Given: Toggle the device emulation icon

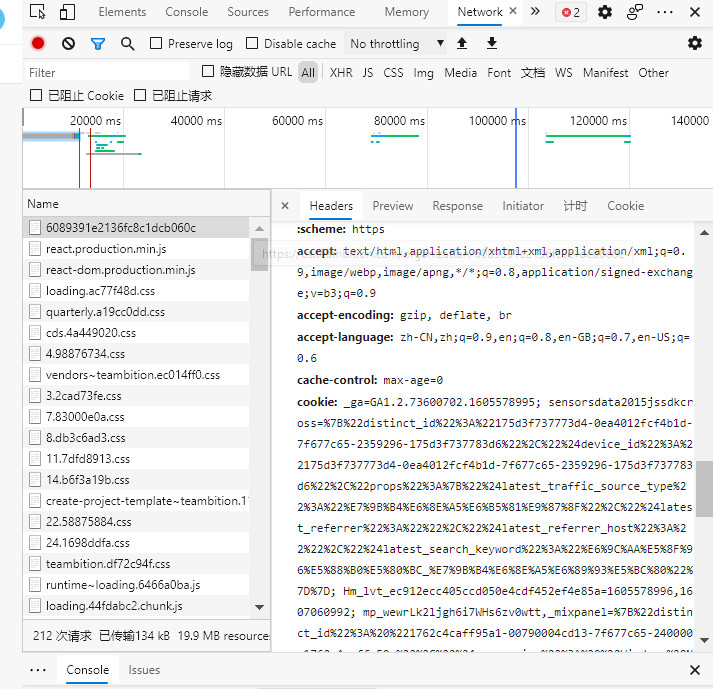Looking at the screenshot, I should pyautogui.click(x=67, y=12).
